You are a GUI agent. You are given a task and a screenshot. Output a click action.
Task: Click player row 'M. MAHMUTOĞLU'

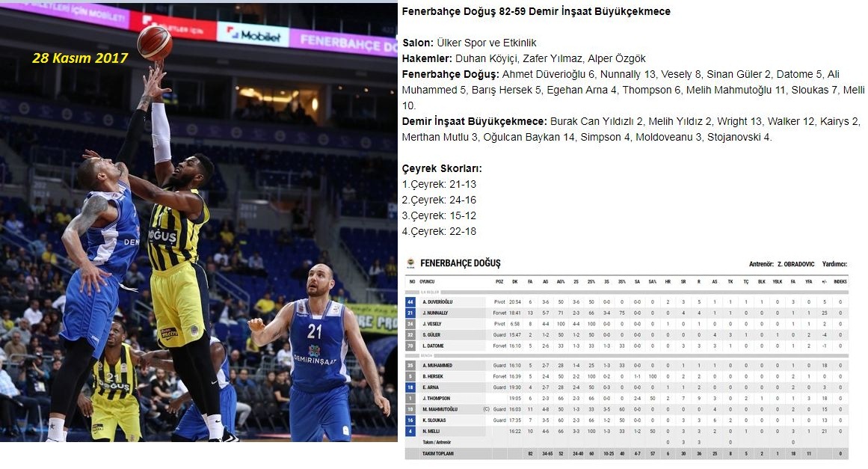627,409
